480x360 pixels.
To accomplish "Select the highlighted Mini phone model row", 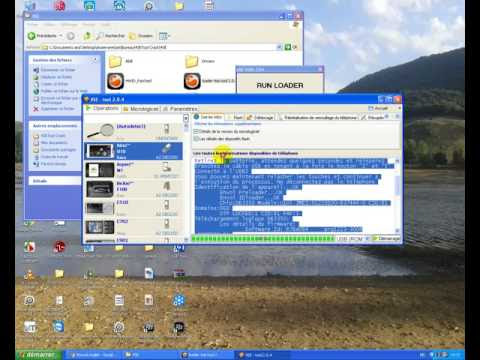I will [x=133, y=151].
